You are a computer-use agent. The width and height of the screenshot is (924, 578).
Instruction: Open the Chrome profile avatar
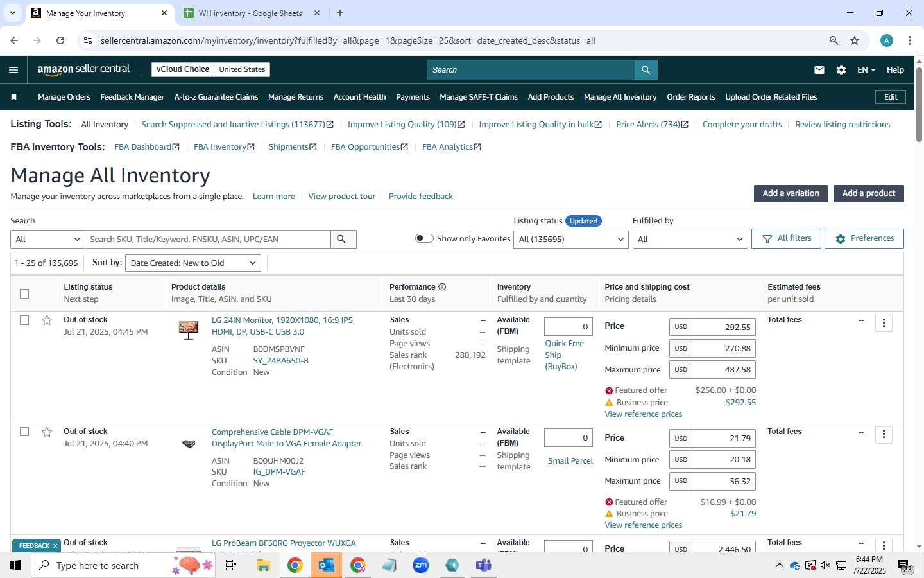coord(887,40)
